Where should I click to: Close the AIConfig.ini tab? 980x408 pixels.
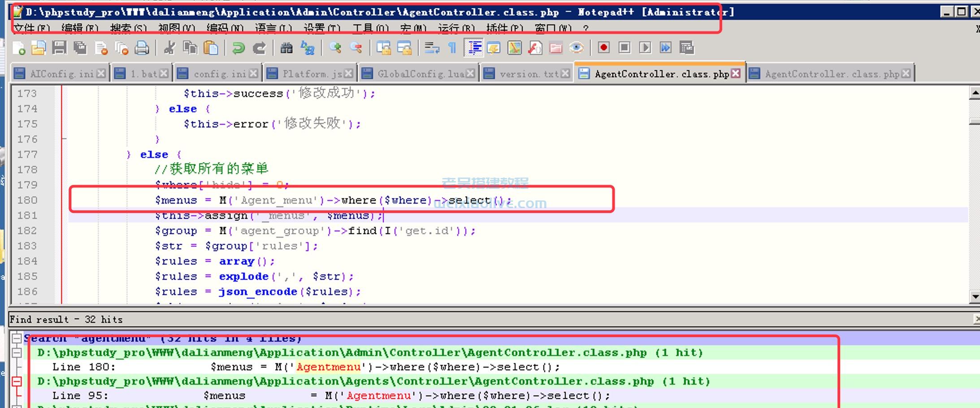point(101,73)
